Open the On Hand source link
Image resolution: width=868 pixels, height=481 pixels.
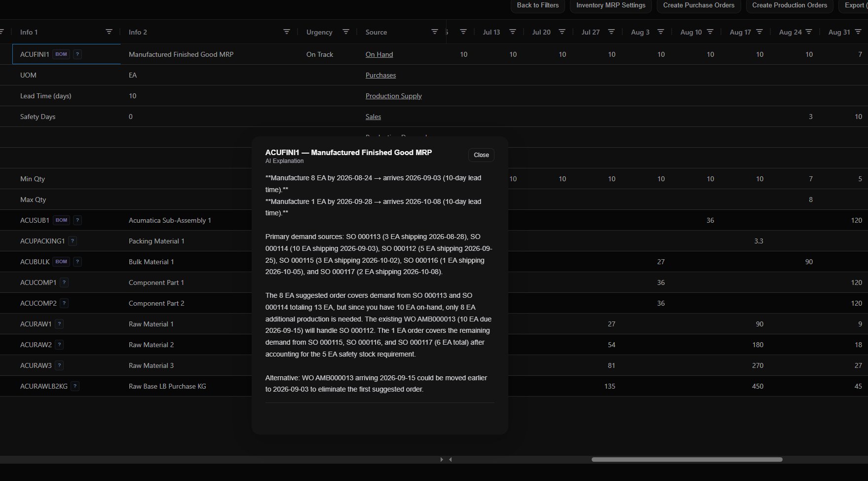pos(379,54)
